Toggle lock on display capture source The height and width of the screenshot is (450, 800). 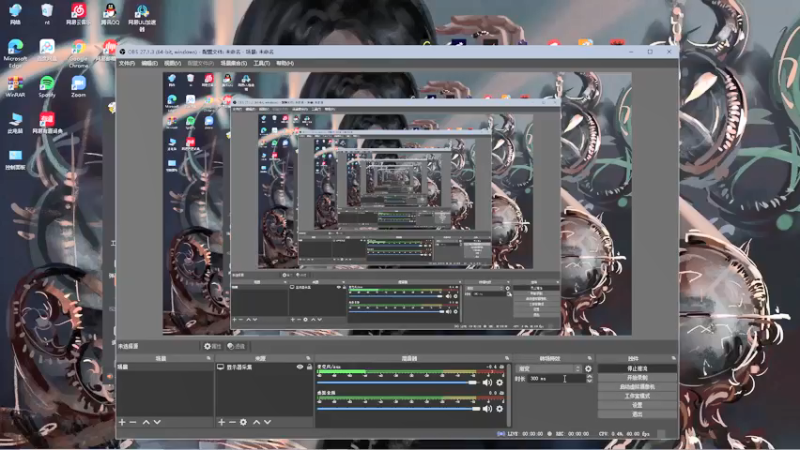coord(309,367)
